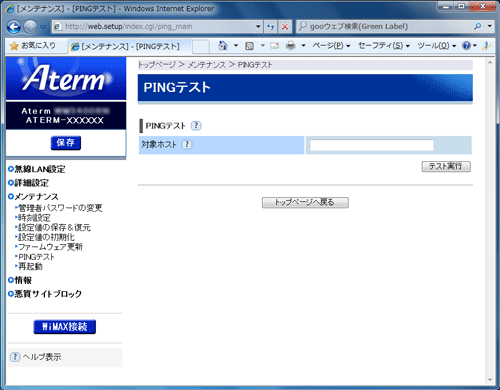Screen dimensions: 500x390
Task: Click メンテナンス in the breadcrumb
Action: click(207, 65)
